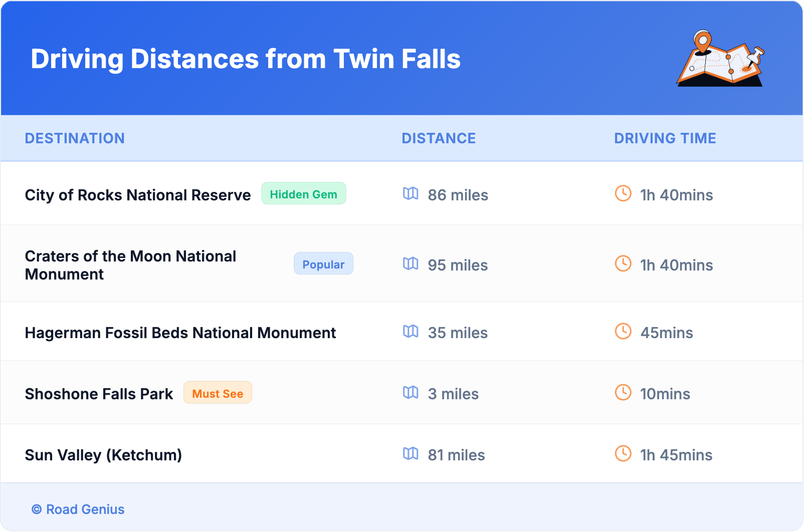804x532 pixels.
Task: Select the Destination column header
Action: pyautogui.click(x=75, y=138)
